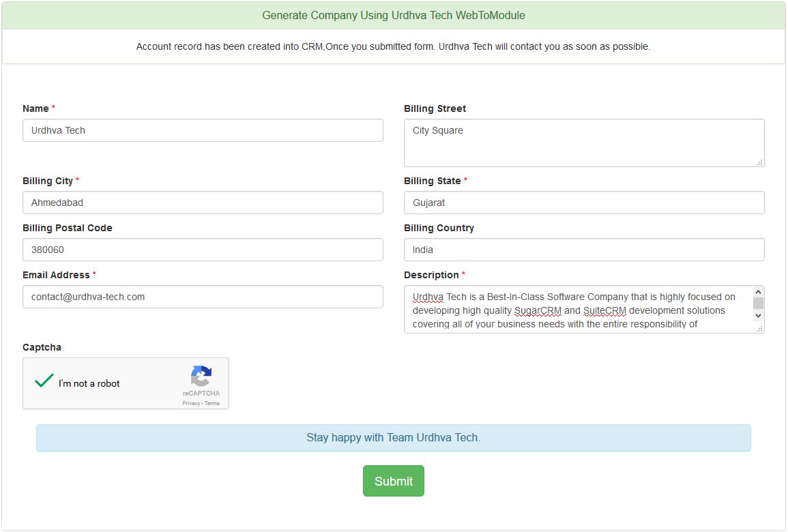Click the reCAPTCHA logo icon

pyautogui.click(x=201, y=376)
